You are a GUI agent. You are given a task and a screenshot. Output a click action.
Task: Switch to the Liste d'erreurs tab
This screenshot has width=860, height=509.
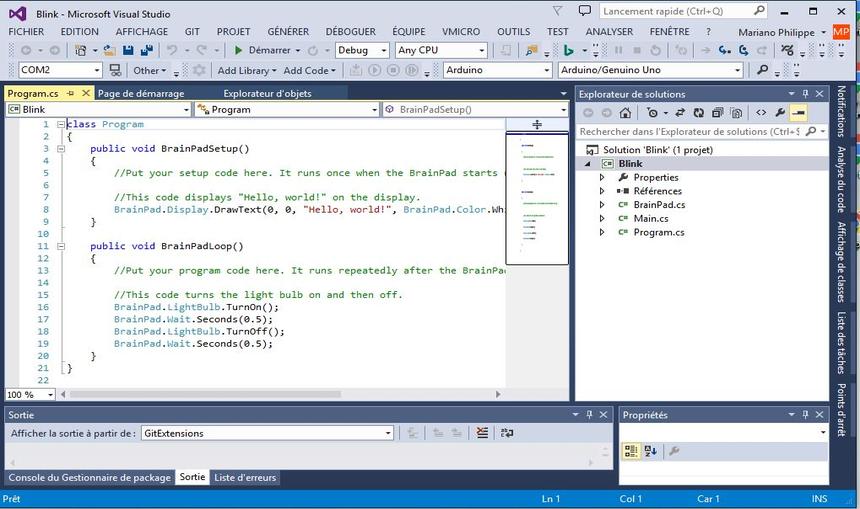pyautogui.click(x=245, y=478)
